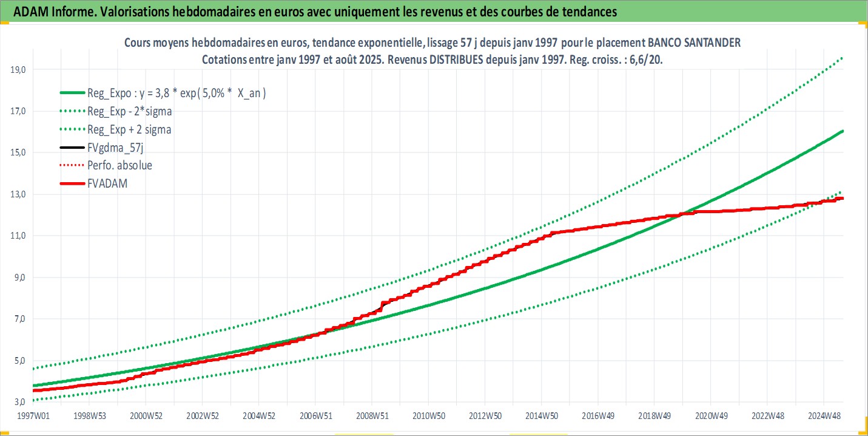Click the solid green regression curve near 2022W48
The width and height of the screenshot is (868, 436).
[767, 172]
